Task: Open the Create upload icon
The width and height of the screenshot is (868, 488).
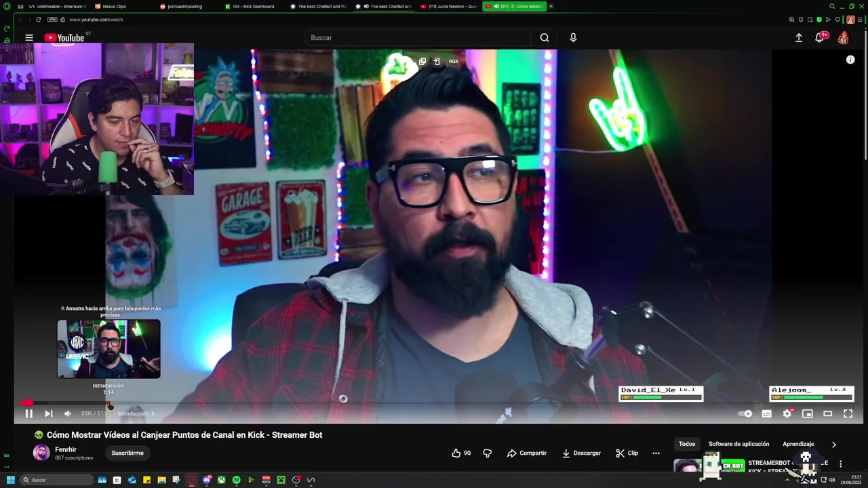Action: point(799,38)
